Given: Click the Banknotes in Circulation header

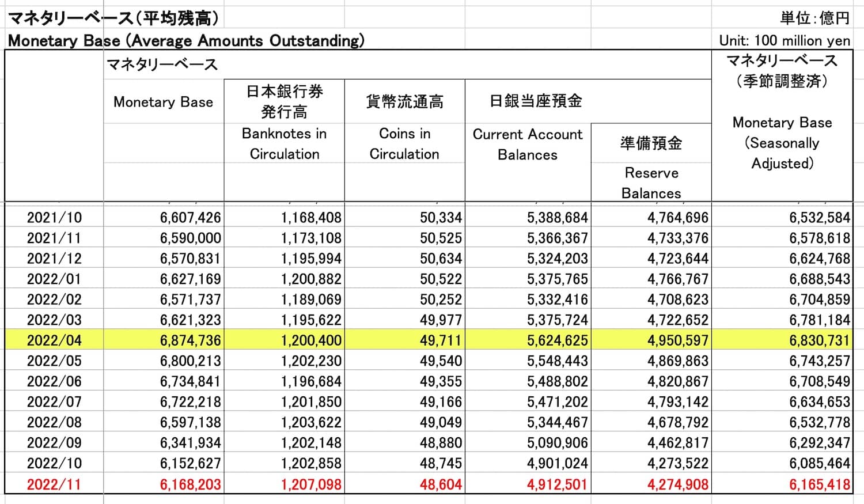Looking at the screenshot, I should tap(283, 144).
